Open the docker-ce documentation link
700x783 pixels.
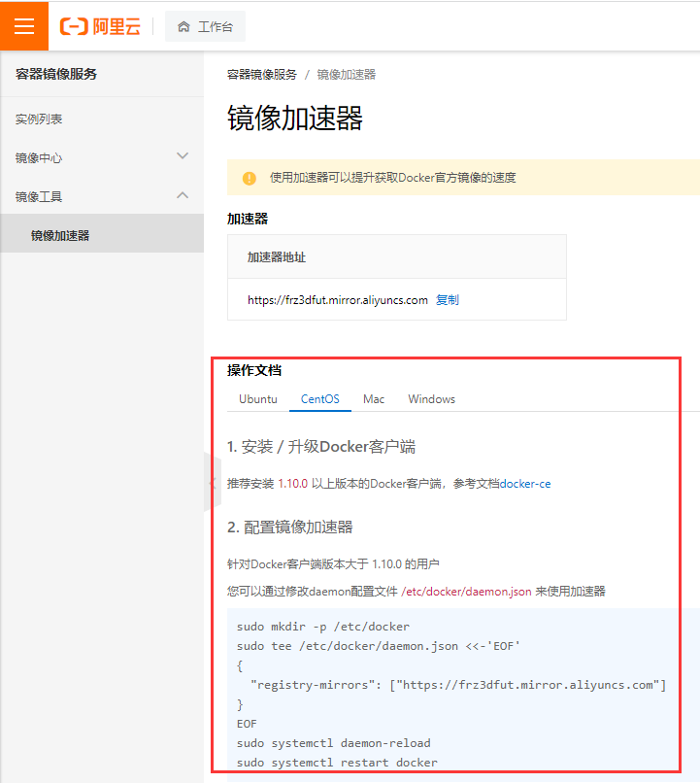coord(525,484)
